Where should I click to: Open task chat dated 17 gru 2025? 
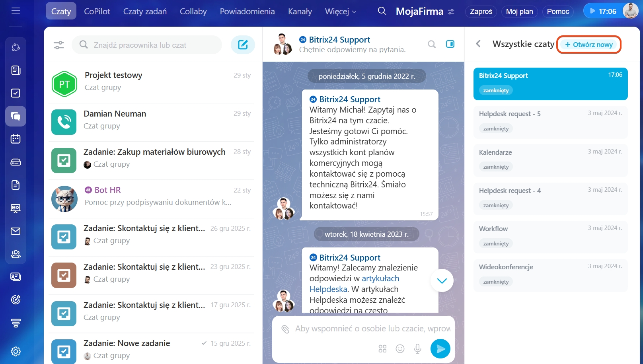click(x=151, y=313)
